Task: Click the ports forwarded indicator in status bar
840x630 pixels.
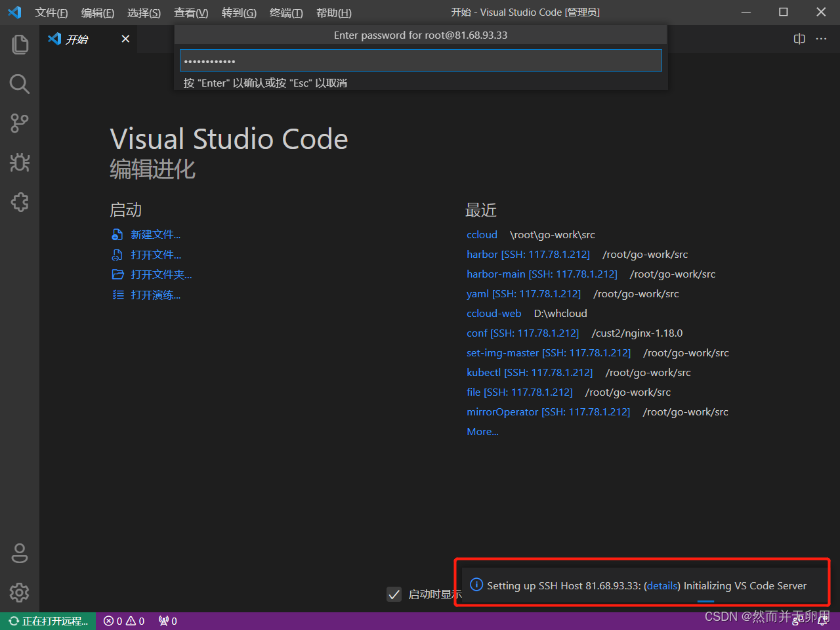Action: point(167,621)
